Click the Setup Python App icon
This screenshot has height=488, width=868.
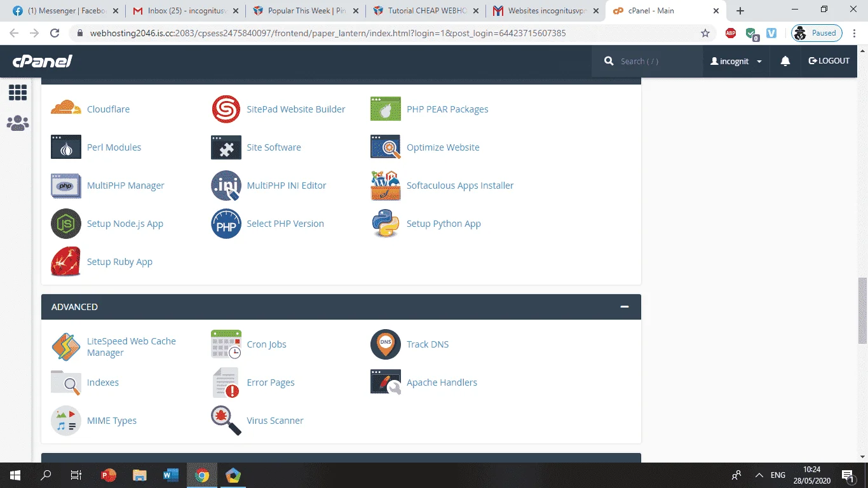(x=386, y=224)
